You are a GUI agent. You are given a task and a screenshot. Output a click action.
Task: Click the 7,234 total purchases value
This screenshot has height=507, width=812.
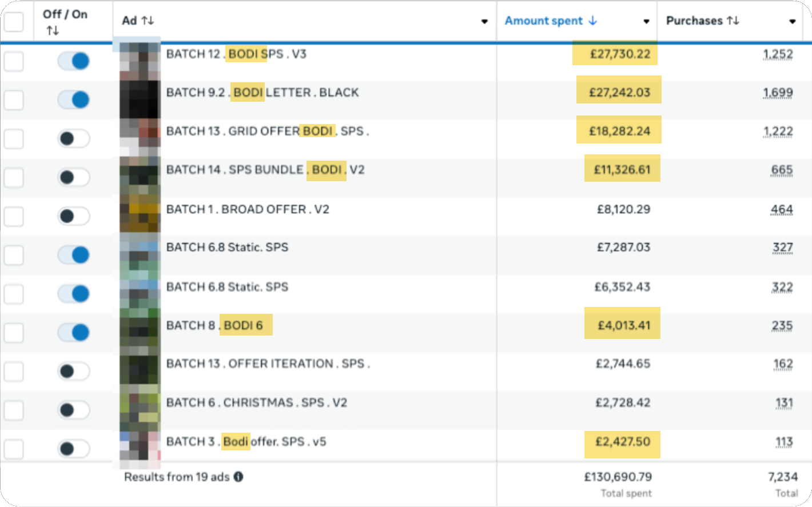coord(783,477)
